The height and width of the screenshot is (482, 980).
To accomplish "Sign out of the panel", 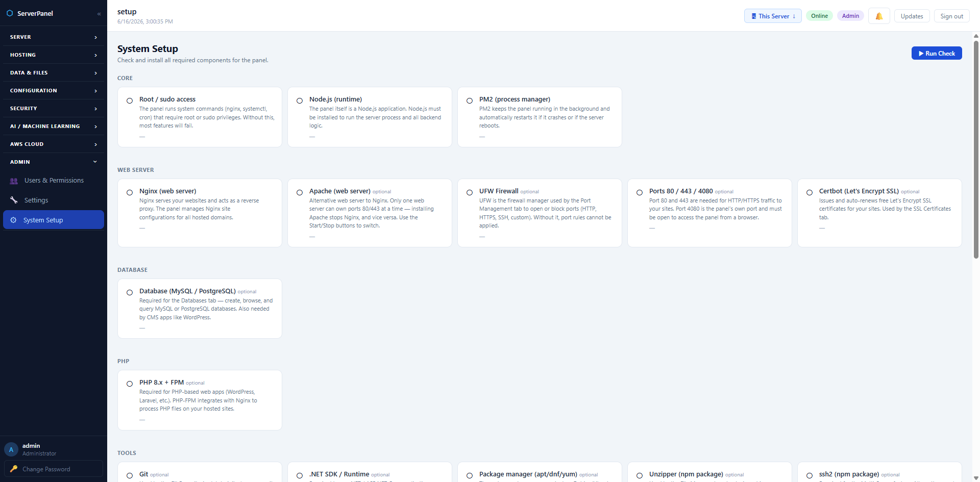I will [951, 16].
